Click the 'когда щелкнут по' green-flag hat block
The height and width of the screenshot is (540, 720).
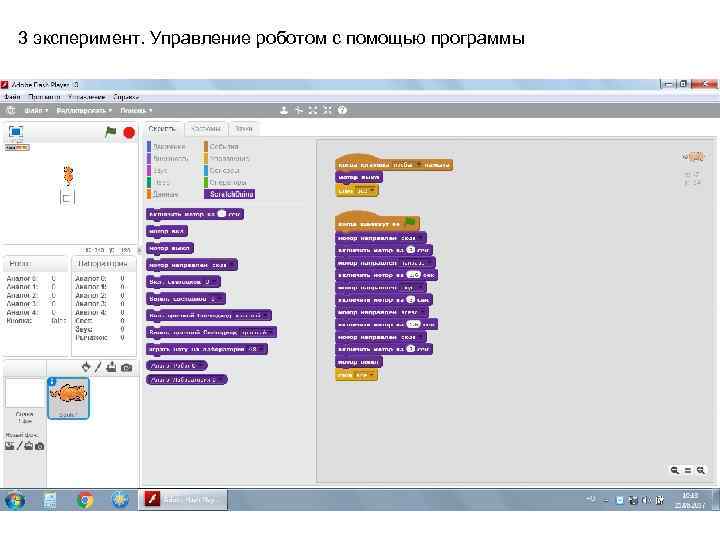(x=377, y=222)
